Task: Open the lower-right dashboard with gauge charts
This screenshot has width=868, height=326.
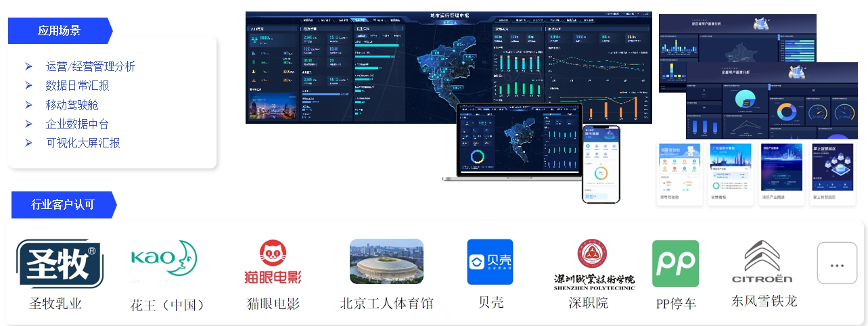Action: tap(772, 101)
